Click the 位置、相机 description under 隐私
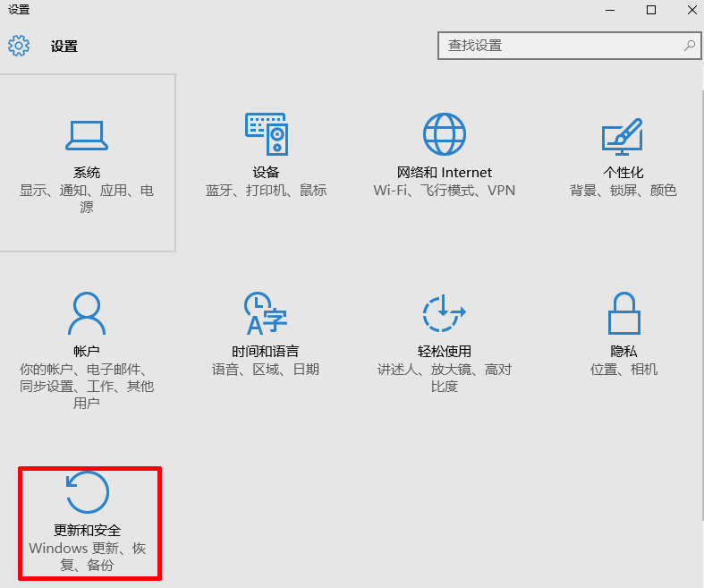The height and width of the screenshot is (588, 704). 623,370
